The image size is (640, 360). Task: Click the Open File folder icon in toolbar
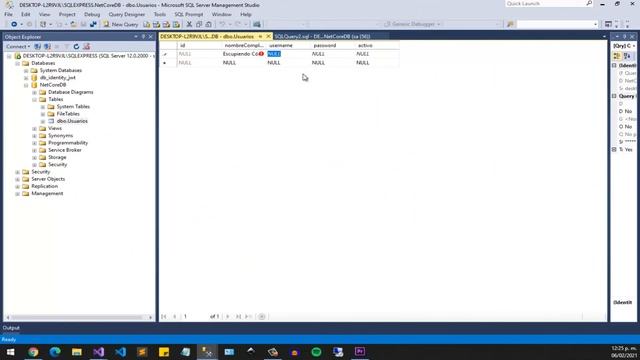tap(73, 24)
